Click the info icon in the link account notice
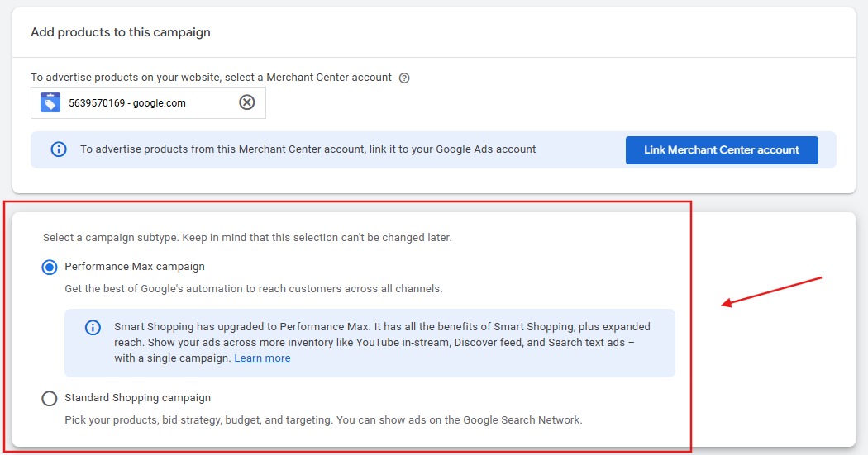 59,149
